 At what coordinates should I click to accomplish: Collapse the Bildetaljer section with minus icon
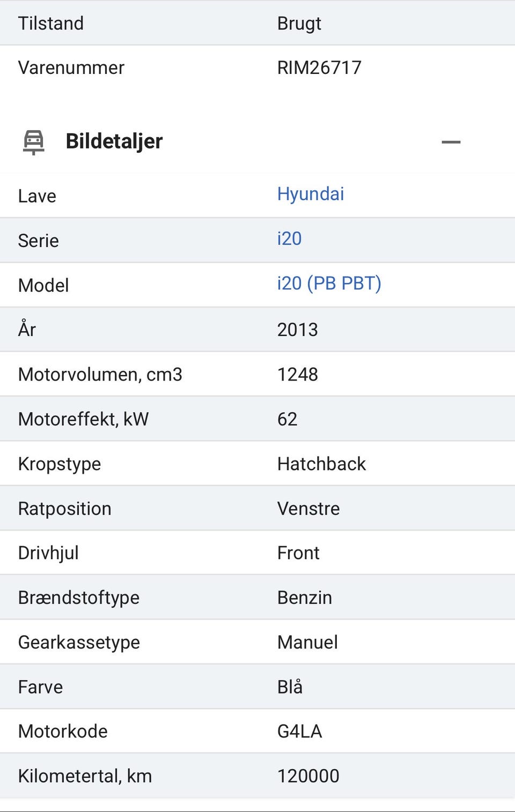[x=451, y=142]
